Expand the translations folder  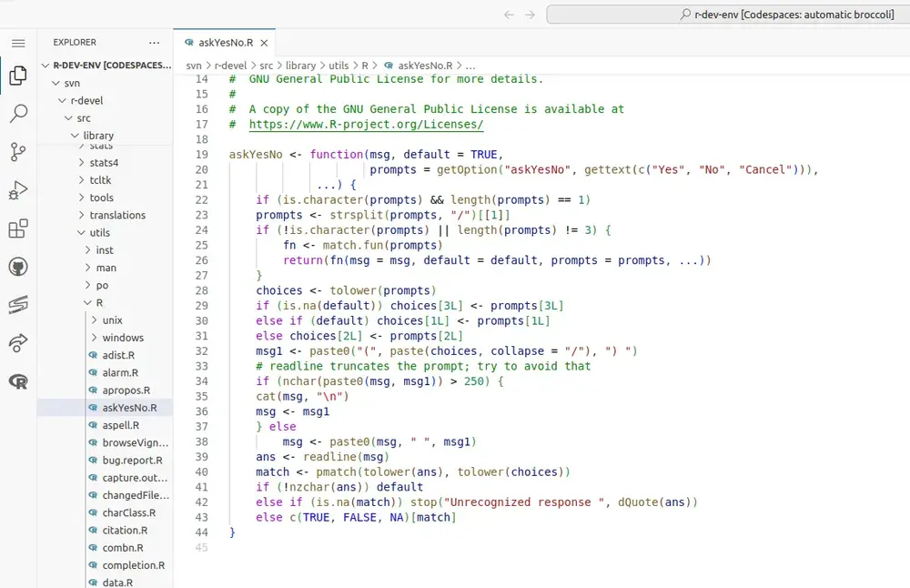[116, 216]
